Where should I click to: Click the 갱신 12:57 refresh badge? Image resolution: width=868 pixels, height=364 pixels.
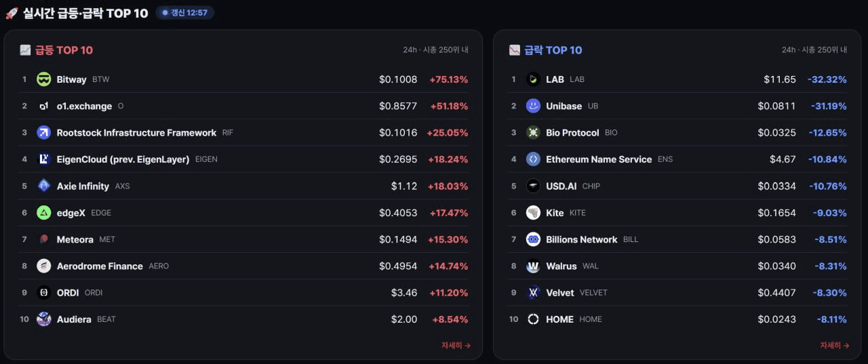click(184, 13)
